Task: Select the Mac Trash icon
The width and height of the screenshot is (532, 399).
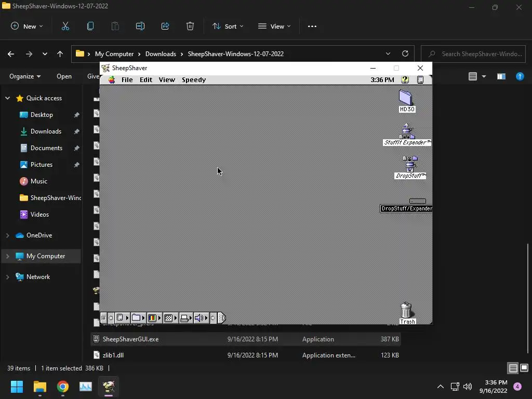Action: [x=407, y=313]
